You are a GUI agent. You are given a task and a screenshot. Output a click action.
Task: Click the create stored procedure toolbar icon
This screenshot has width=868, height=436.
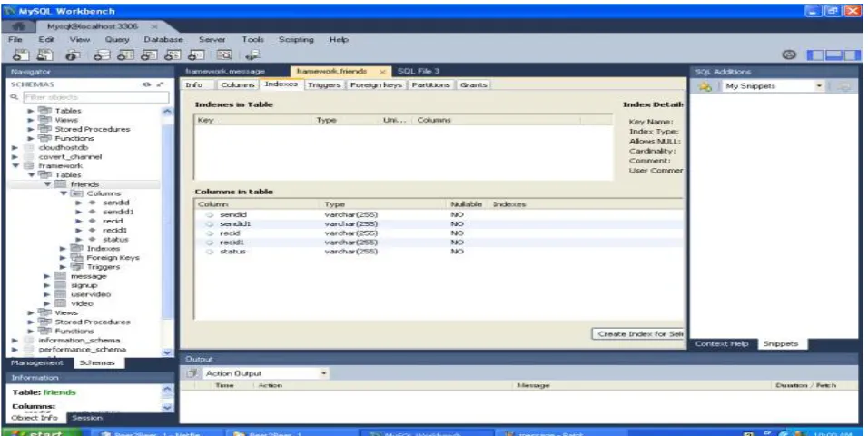click(173, 54)
